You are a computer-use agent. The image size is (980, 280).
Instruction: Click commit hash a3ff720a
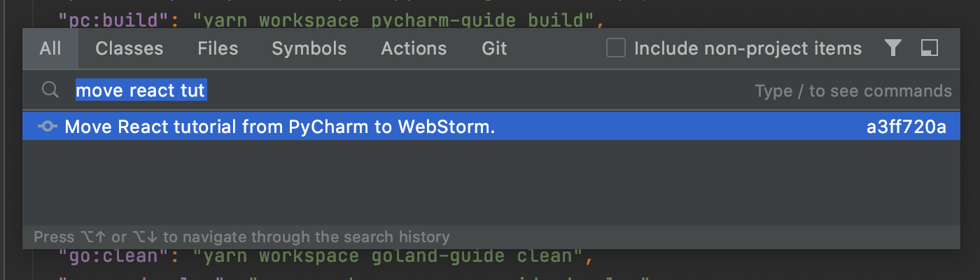tap(906, 127)
